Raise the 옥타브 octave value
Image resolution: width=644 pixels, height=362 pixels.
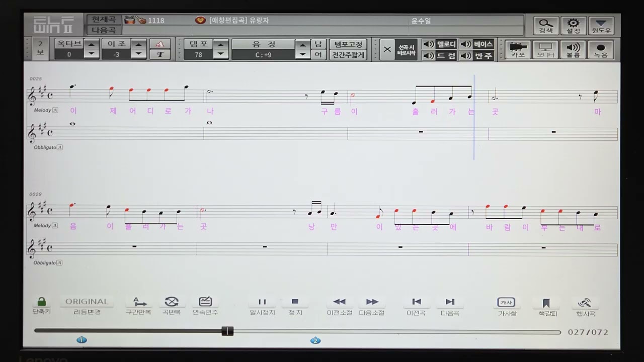click(x=91, y=44)
